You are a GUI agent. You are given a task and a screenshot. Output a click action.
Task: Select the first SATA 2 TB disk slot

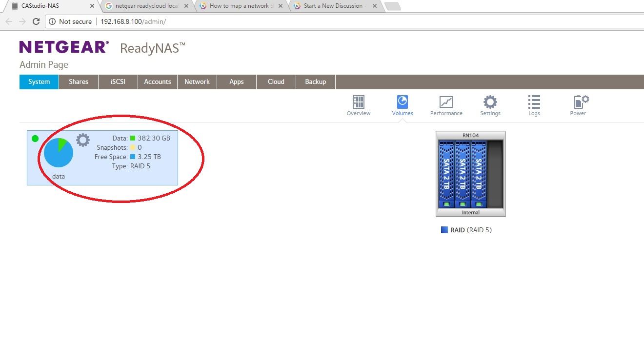(x=447, y=173)
